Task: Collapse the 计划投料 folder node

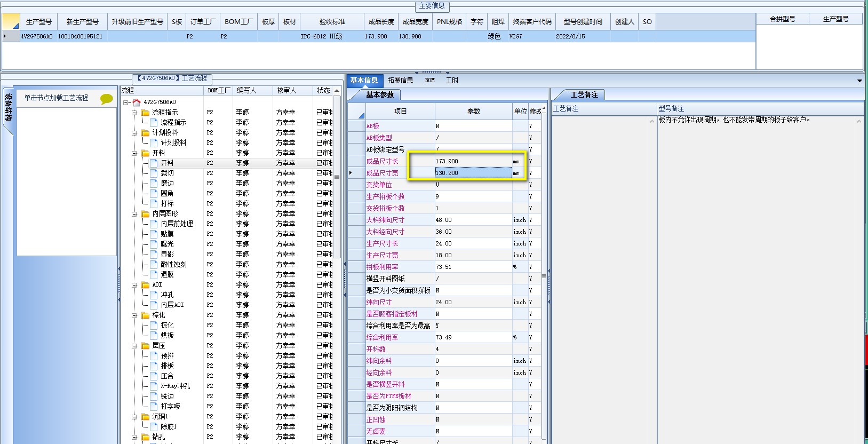Action: 134,133
